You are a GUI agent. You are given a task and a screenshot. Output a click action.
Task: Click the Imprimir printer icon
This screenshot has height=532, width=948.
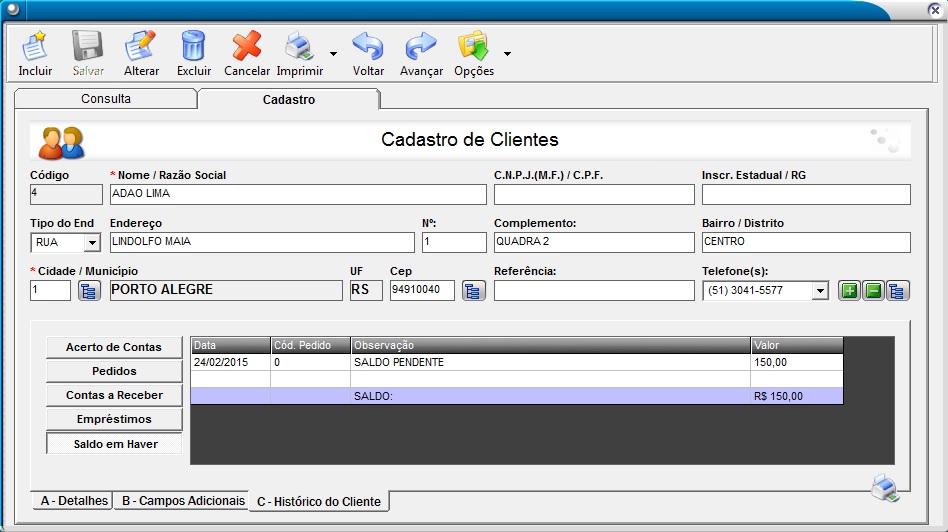[299, 47]
